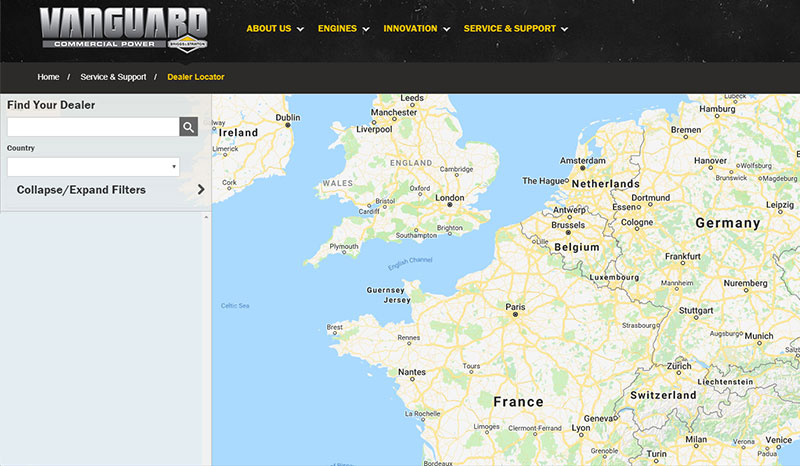Open the Innovation menu
800x466 pixels.
(410, 29)
